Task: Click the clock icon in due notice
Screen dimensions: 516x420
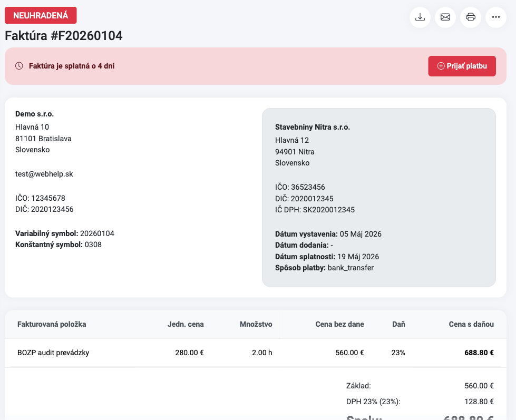Action: pyautogui.click(x=19, y=66)
